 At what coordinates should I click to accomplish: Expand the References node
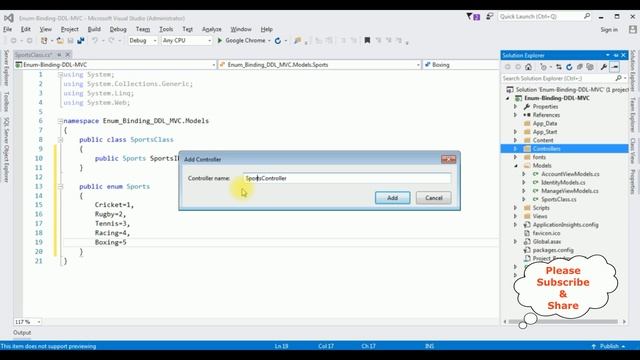[516, 115]
